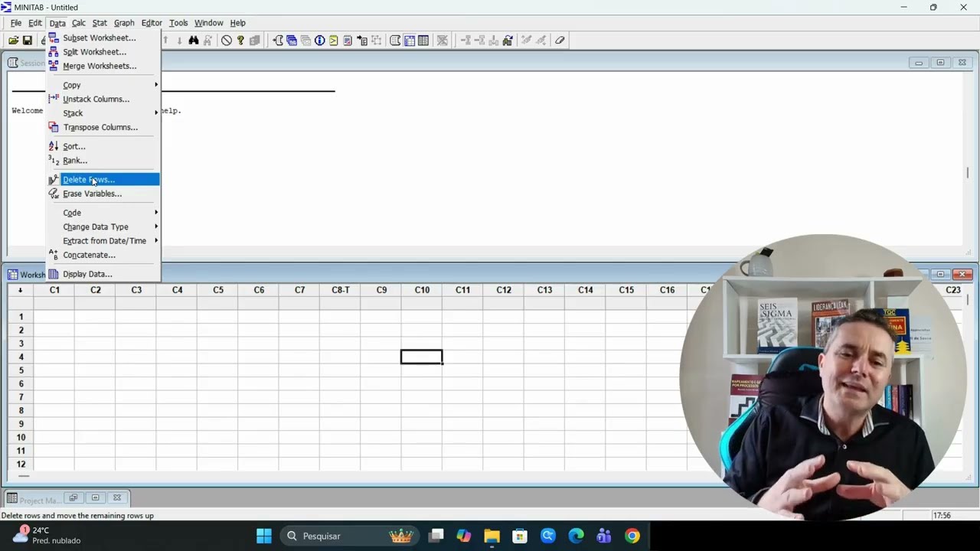Open the Tools menu
The image size is (980, 551).
[178, 23]
